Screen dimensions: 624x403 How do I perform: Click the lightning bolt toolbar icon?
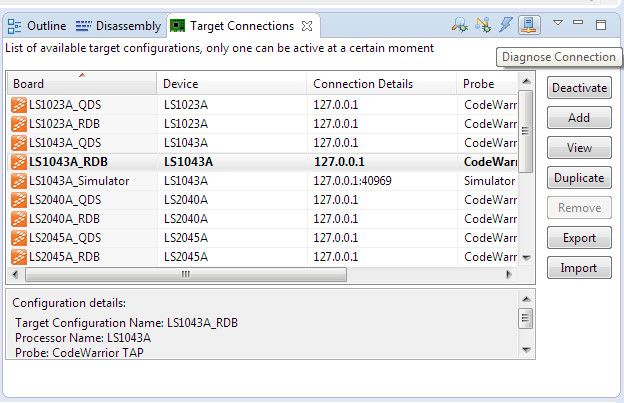click(x=507, y=25)
